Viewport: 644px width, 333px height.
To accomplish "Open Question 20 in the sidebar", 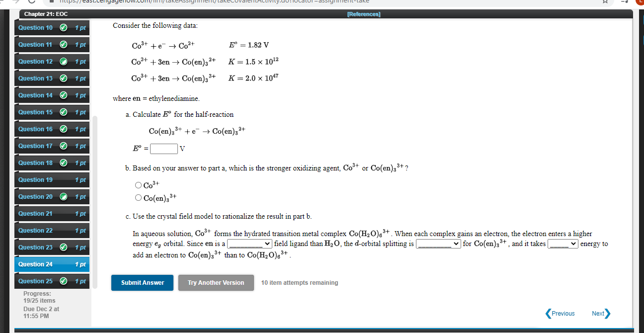I will (52, 197).
